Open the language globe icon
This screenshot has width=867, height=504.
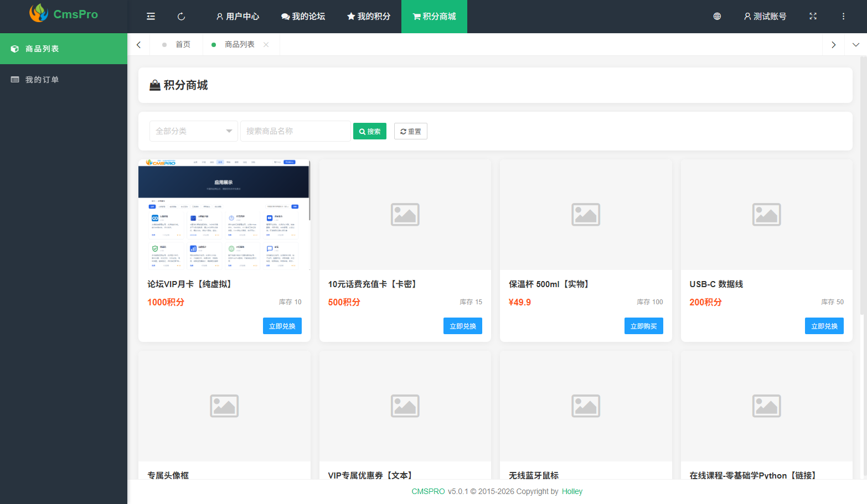coord(717,17)
